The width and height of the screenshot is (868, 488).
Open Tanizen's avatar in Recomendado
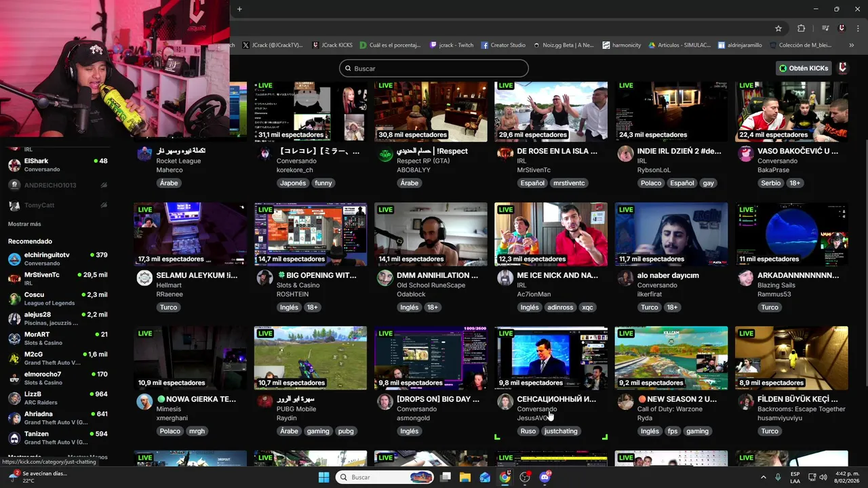14,438
